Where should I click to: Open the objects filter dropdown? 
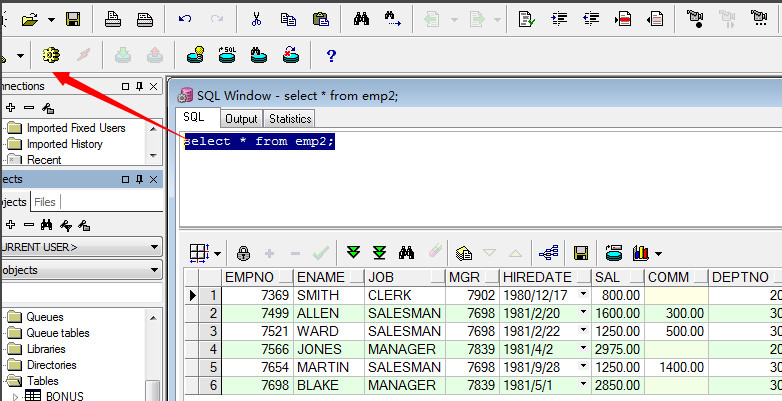tap(154, 270)
